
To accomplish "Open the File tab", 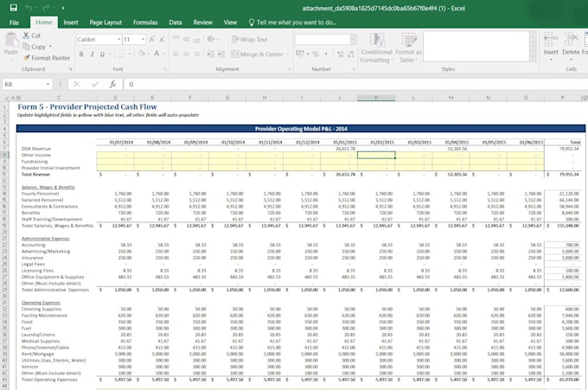I will 14,22.
